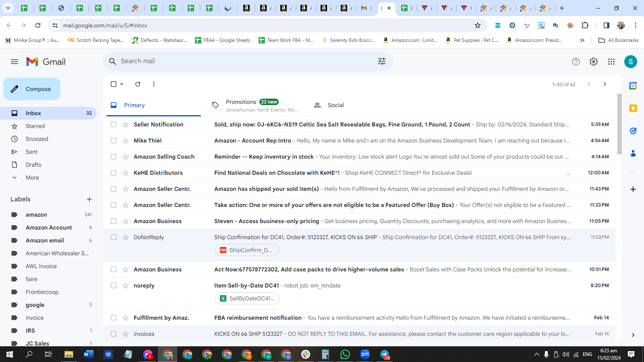Refresh the inbox message list

point(138,84)
